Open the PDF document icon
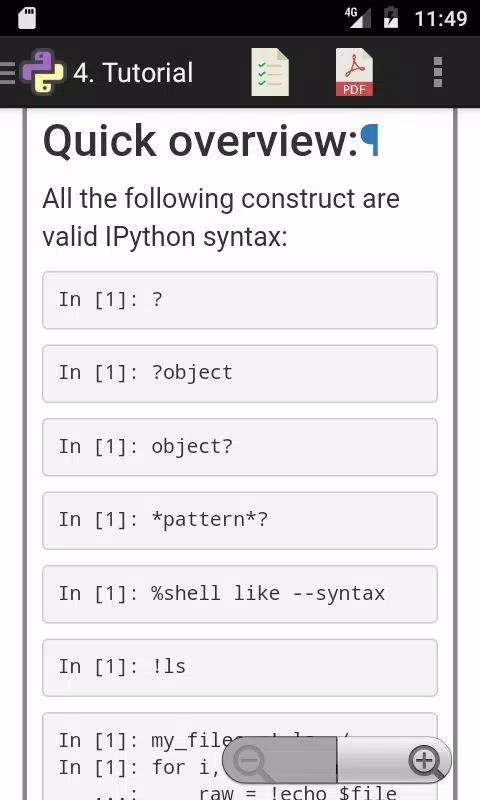480x800 pixels. pyautogui.click(x=354, y=72)
